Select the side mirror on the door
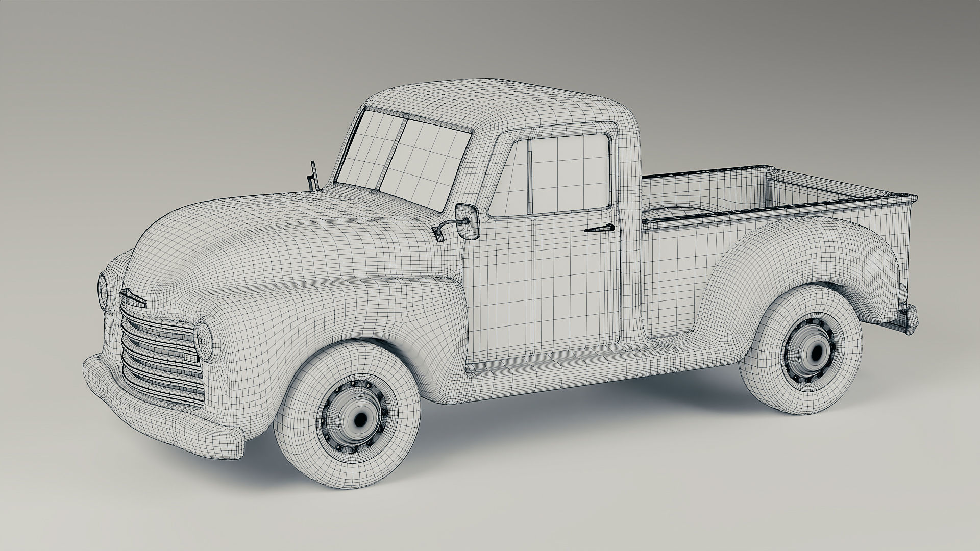Image resolution: width=980 pixels, height=551 pixels. coord(467,221)
